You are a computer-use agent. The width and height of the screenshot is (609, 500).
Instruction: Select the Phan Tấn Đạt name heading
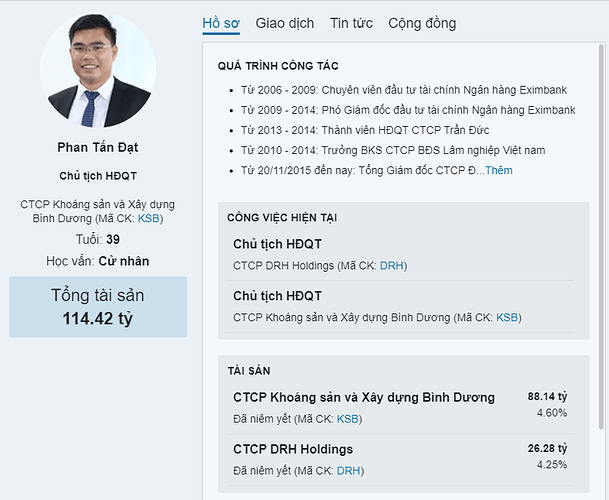pyautogui.click(x=98, y=148)
